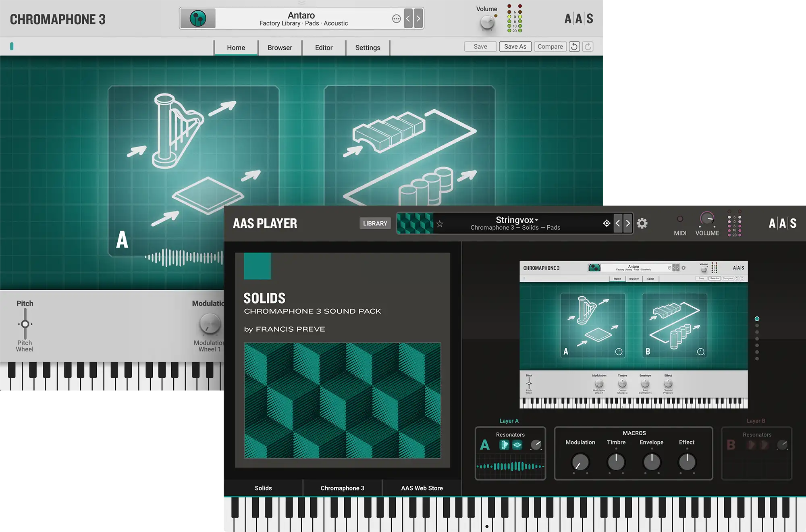Click the green preset icon beside Antaro
Screen dimensions: 806x532
tap(198, 19)
